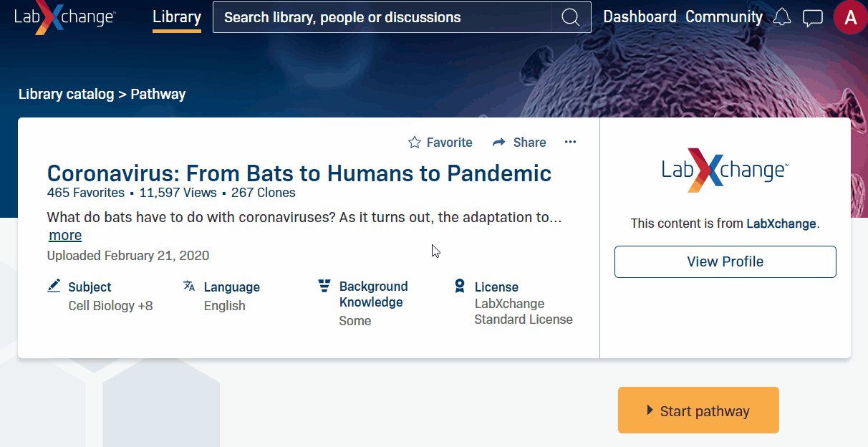Open the messages chat bubble icon
Image resolution: width=868 pixels, height=447 pixels.
point(812,17)
